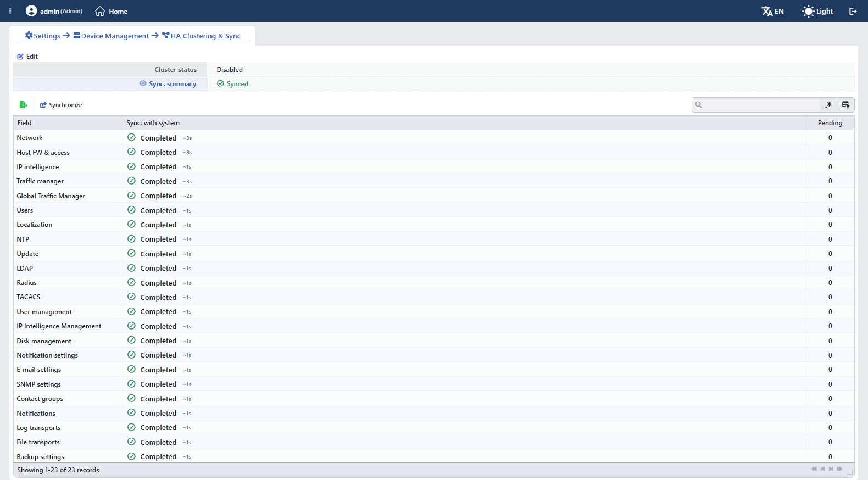This screenshot has width=868, height=480.
Task: Open the EN language selector
Action: pos(772,11)
